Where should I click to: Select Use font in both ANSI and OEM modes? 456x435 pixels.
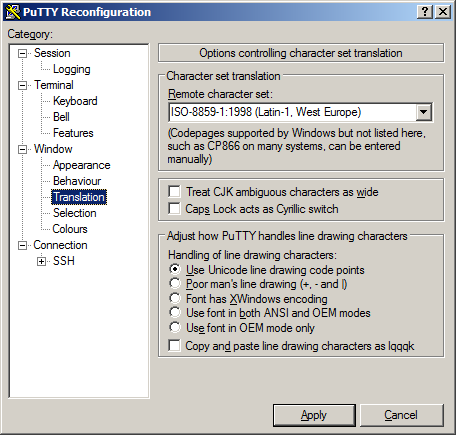175,313
